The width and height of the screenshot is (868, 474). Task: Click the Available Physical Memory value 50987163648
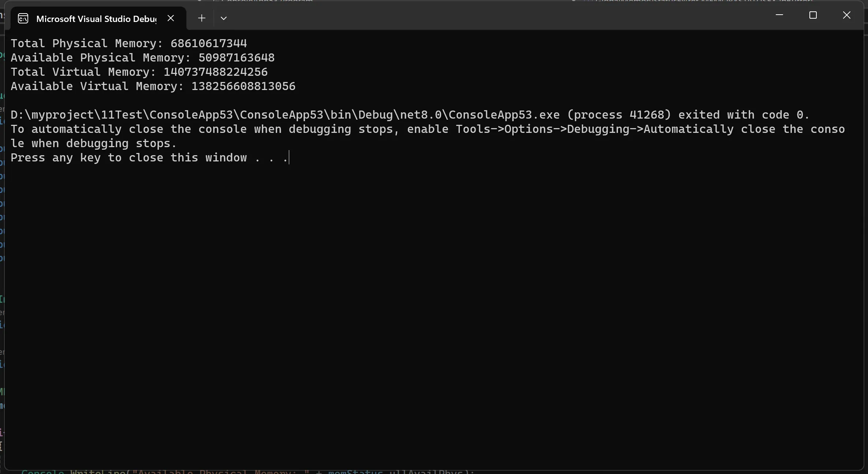pos(236,57)
